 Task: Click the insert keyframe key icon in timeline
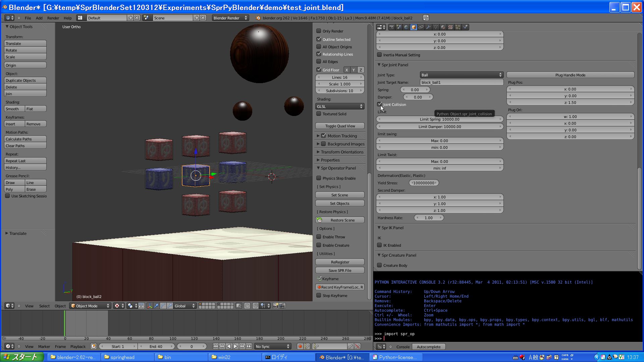pyautogui.click(x=351, y=346)
